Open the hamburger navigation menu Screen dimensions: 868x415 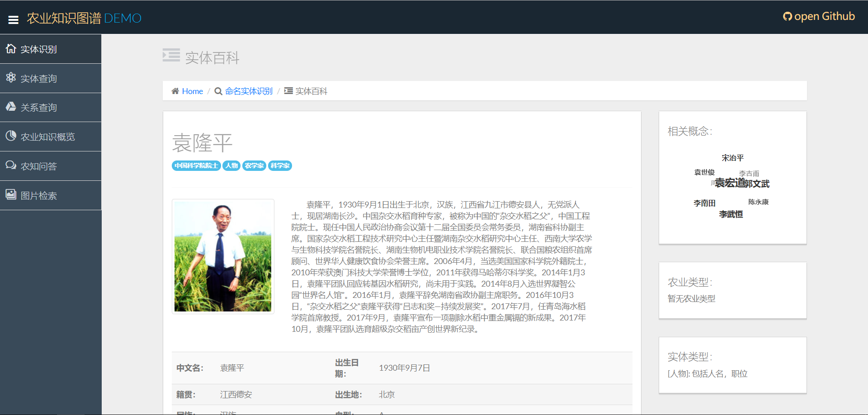point(13,19)
